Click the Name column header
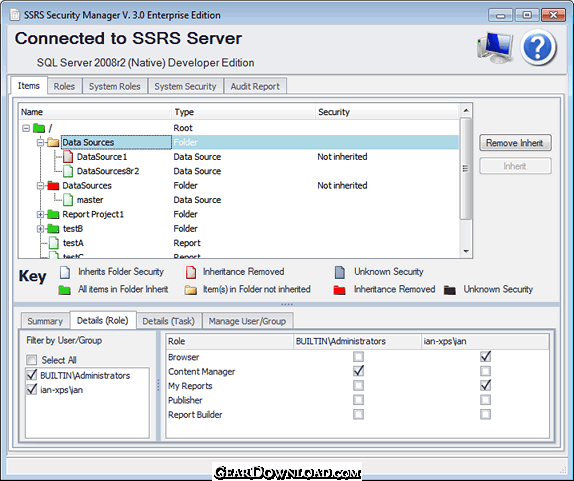The width and height of the screenshot is (574, 481). pos(95,112)
